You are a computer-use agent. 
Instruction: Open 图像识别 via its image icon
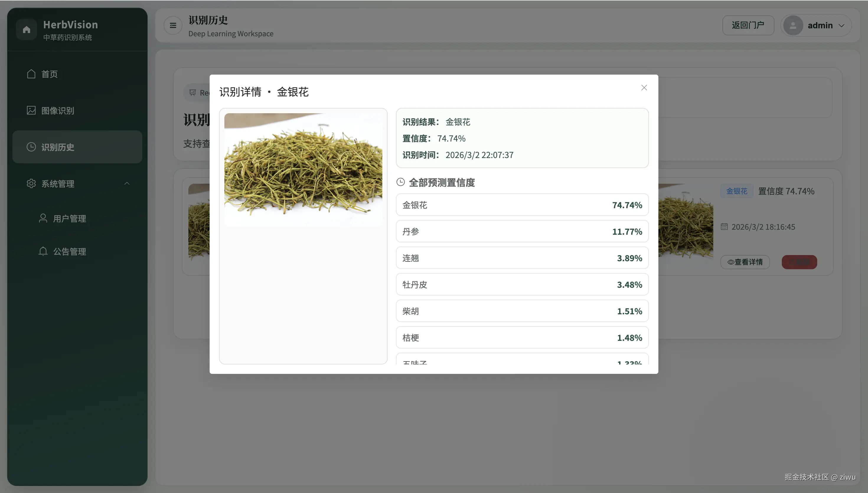click(31, 110)
